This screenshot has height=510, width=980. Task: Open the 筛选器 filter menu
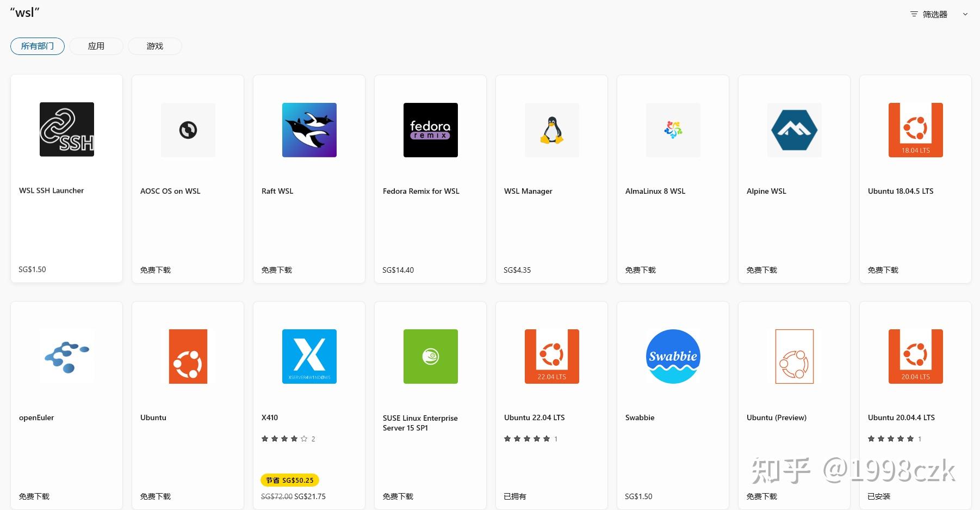(929, 15)
